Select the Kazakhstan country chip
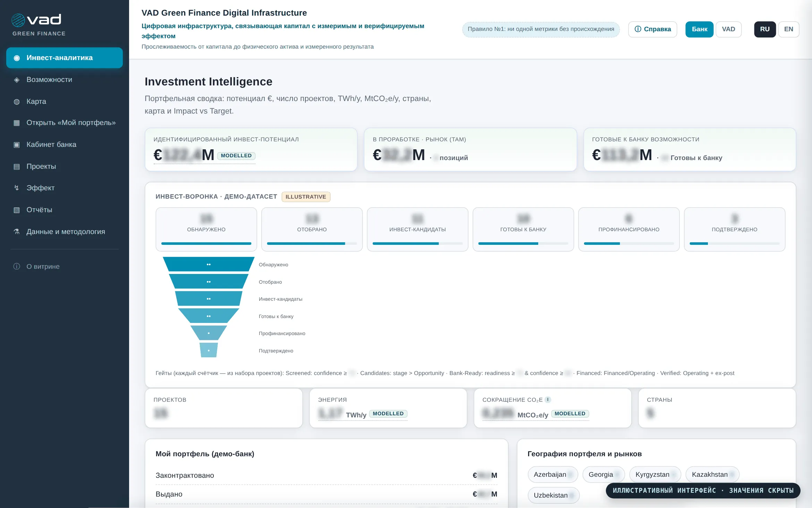Viewport: 812px width, 508px height. click(712, 475)
